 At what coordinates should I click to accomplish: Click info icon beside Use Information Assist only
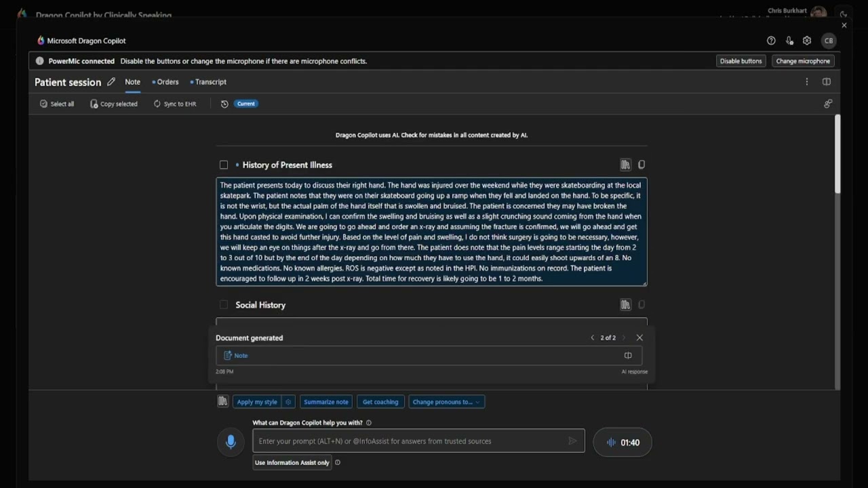coord(338,463)
